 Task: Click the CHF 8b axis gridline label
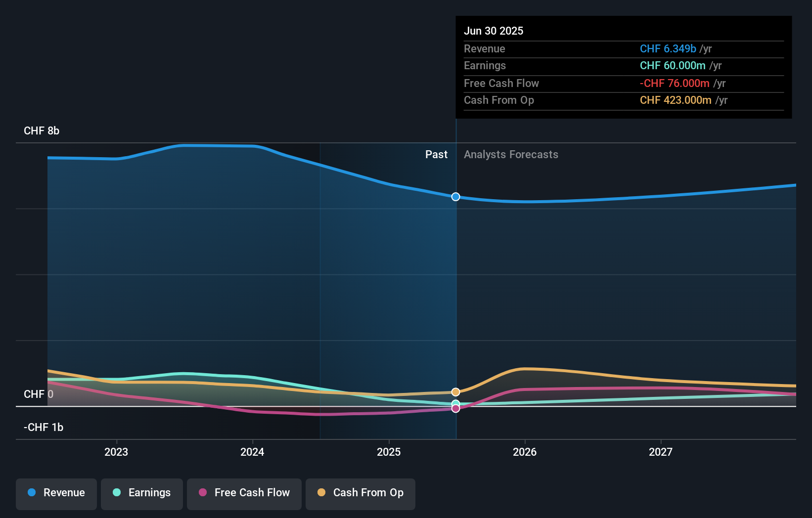pos(42,131)
